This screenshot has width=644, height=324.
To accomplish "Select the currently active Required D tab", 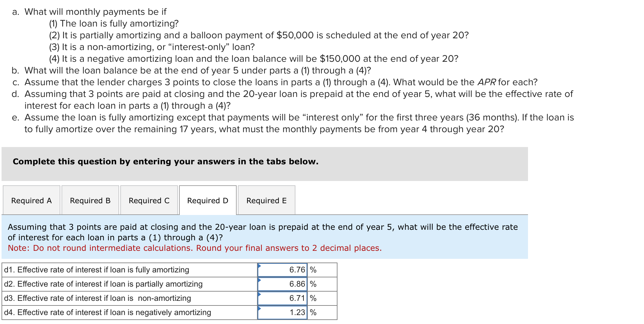I will point(208,200).
